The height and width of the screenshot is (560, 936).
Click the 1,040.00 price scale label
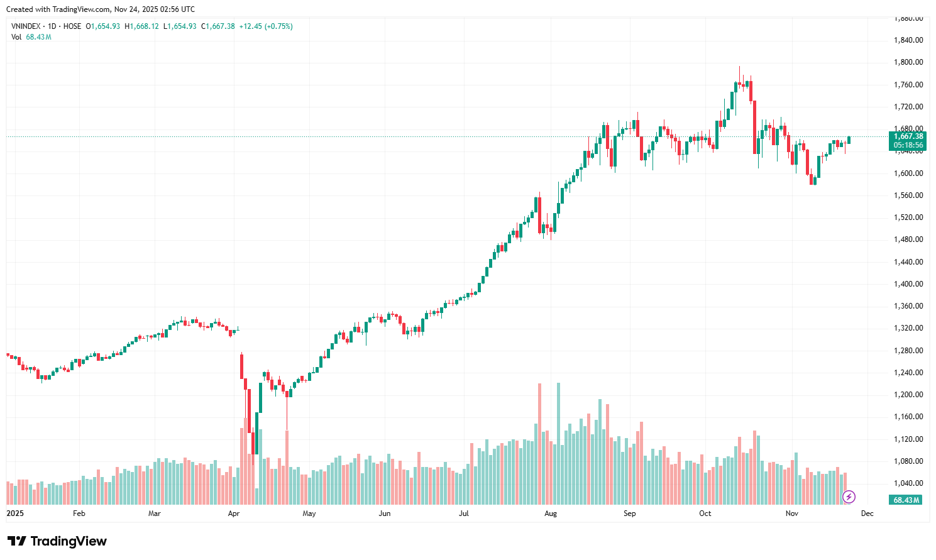tap(908, 483)
